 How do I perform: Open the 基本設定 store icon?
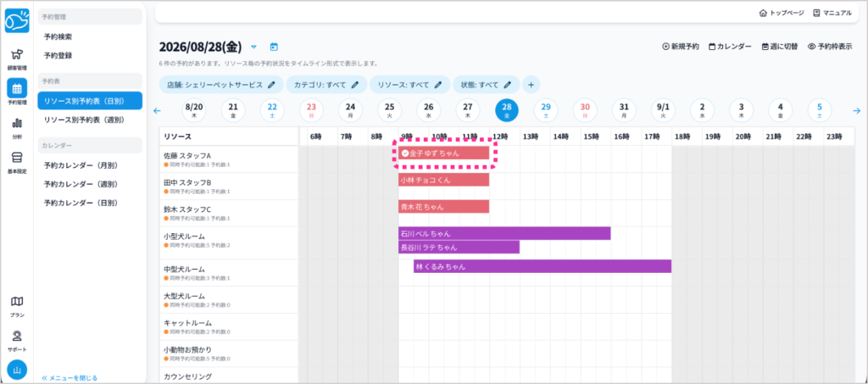pos(17,162)
